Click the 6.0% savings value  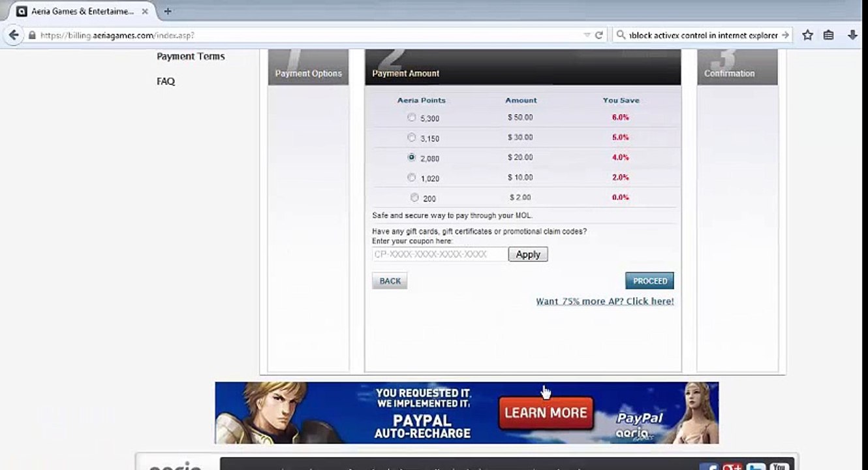click(621, 117)
